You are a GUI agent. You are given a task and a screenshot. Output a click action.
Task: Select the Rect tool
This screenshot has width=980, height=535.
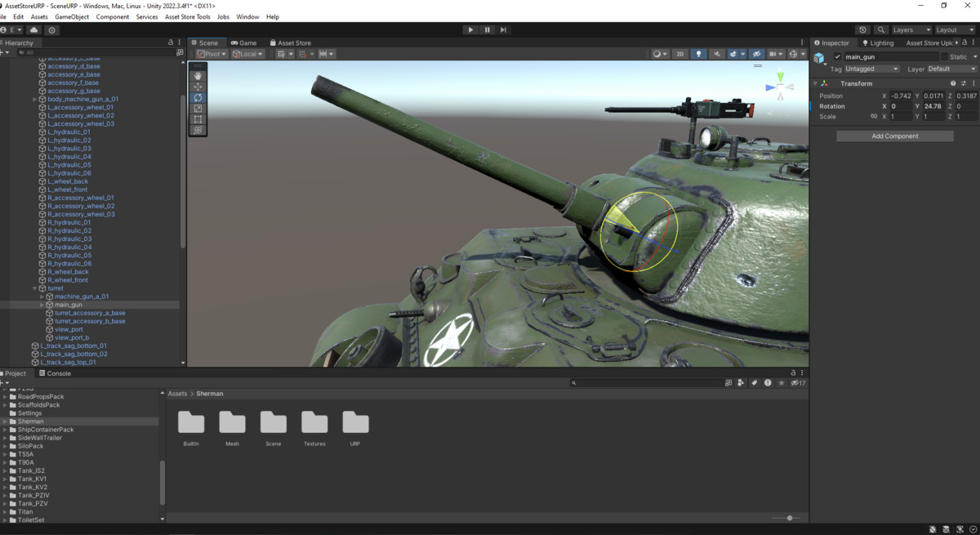click(x=198, y=119)
